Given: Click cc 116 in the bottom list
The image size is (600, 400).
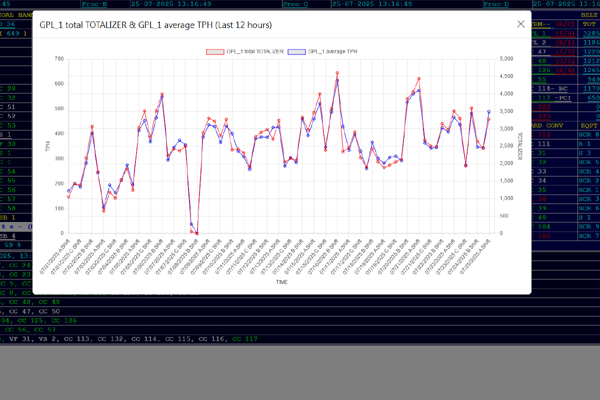Looking at the screenshot, I should (211, 339).
